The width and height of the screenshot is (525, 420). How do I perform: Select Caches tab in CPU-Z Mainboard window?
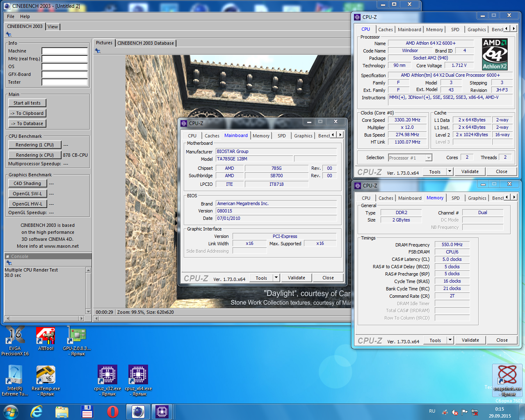pyautogui.click(x=212, y=136)
